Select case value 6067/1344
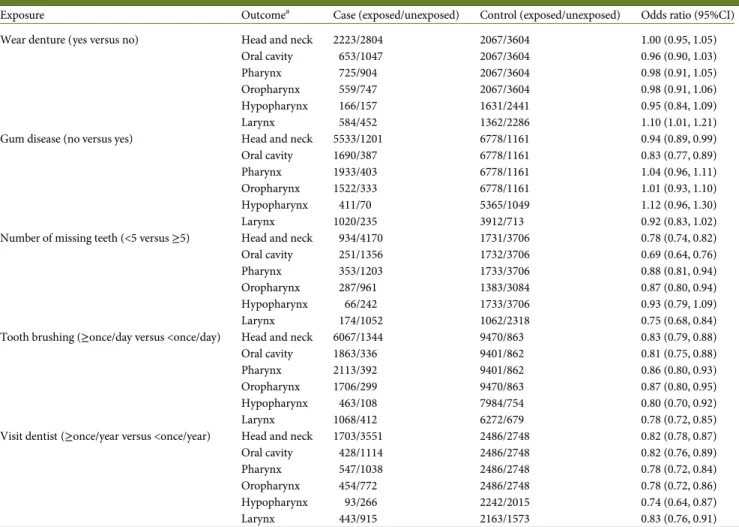This screenshot has height=527, width=739. pos(358,337)
